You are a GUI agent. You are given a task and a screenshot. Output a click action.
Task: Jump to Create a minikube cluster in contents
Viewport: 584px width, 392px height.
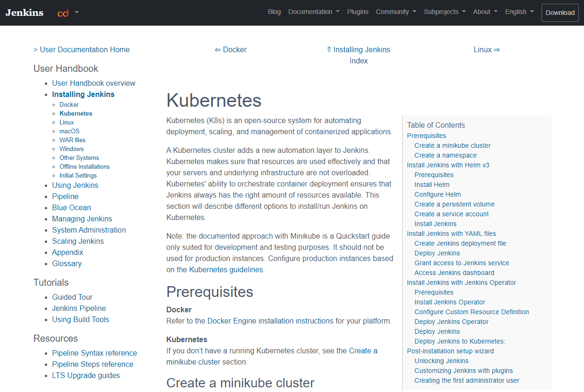pos(452,145)
